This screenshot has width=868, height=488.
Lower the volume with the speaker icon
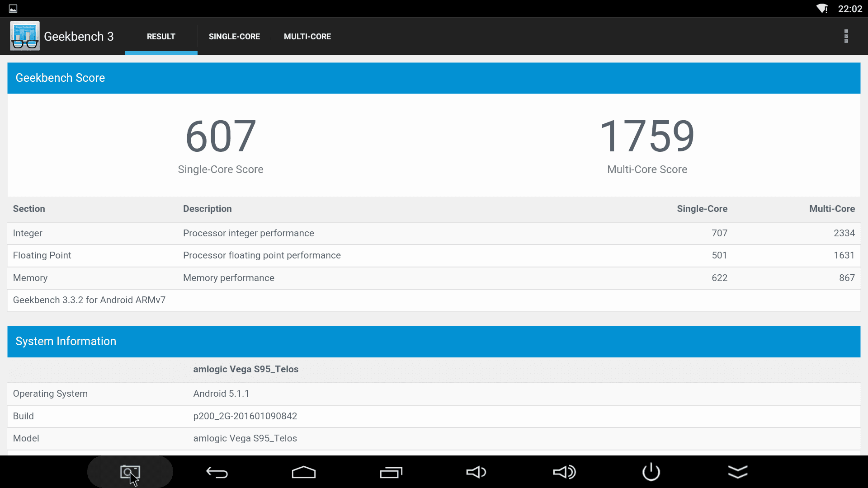[476, 472]
